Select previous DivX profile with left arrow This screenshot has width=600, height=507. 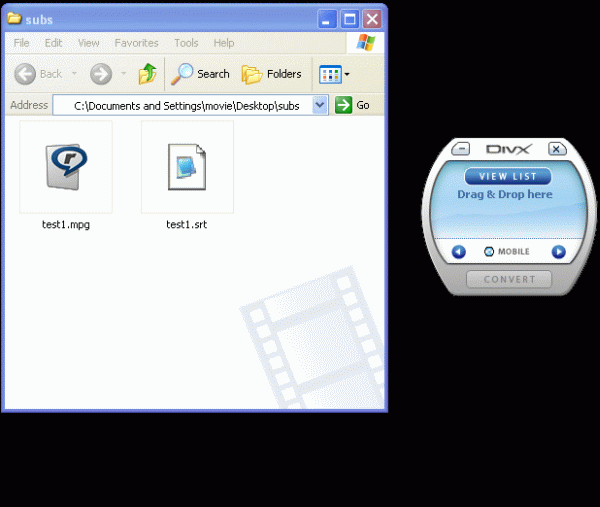[x=458, y=252]
